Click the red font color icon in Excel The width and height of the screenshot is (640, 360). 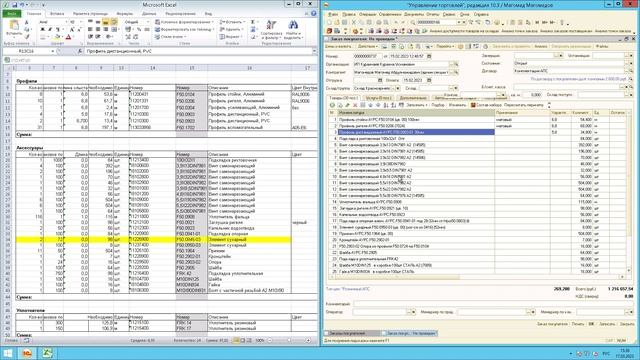(x=68, y=37)
